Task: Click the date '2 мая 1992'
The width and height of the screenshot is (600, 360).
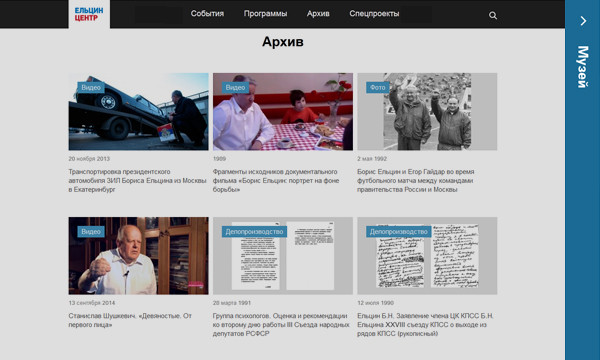Action: [x=372, y=159]
